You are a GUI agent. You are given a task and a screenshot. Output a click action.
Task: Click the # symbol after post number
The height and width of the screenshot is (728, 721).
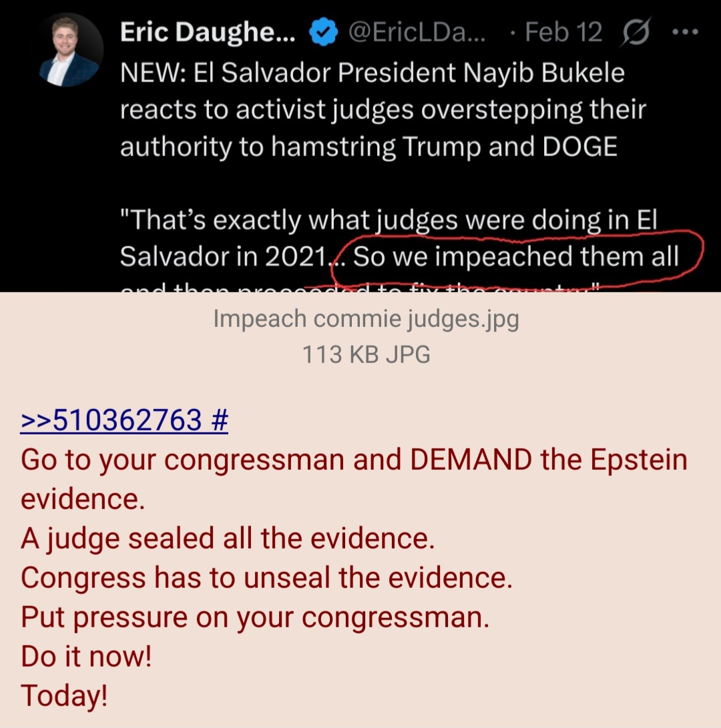(219, 419)
